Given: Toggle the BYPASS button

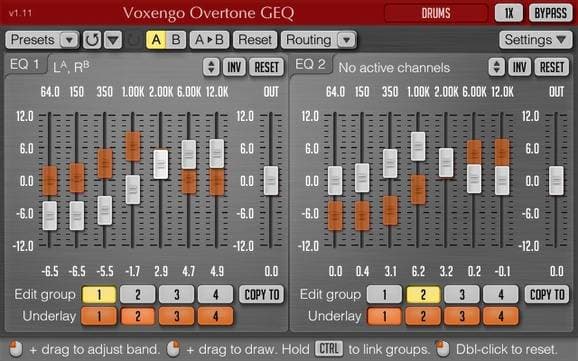Looking at the screenshot, I should [x=550, y=14].
